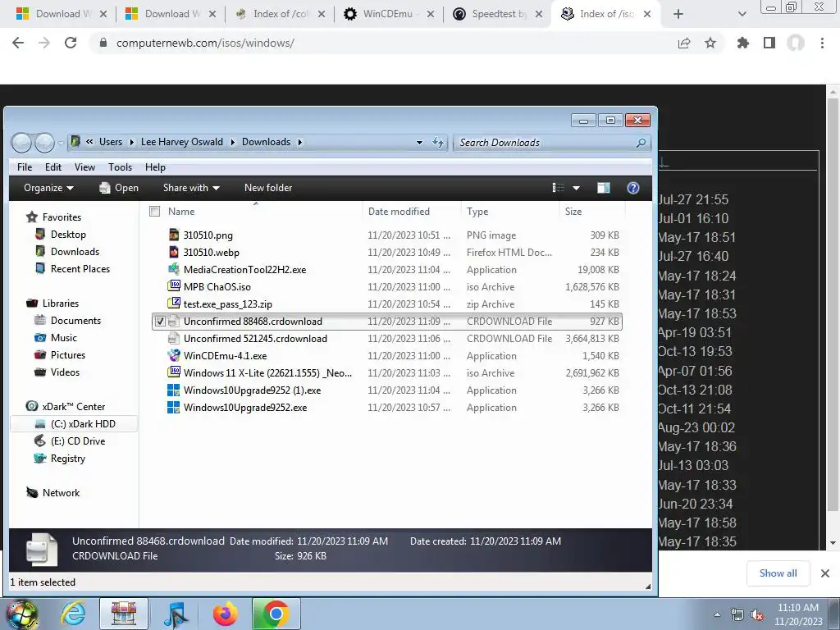Screen dimensions: 840x630
Task: Click the browser page vertical scrollbar
Action: [833, 305]
